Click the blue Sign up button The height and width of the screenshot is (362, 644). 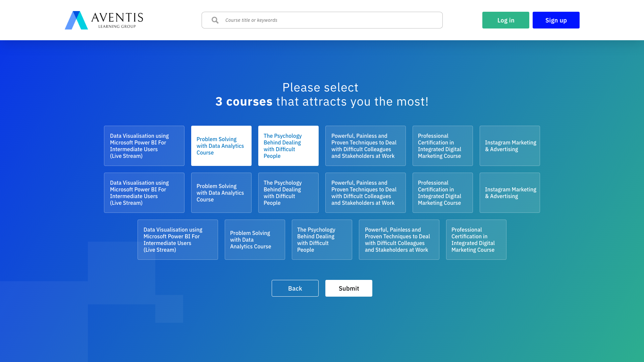pyautogui.click(x=556, y=20)
